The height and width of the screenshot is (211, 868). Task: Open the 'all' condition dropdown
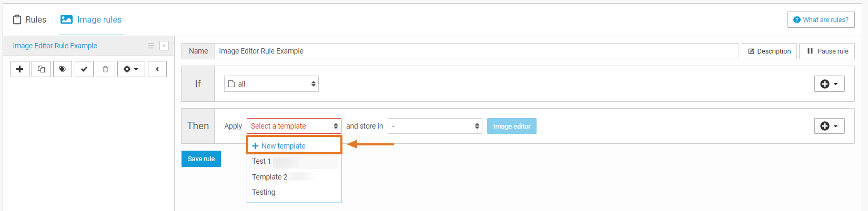[271, 84]
